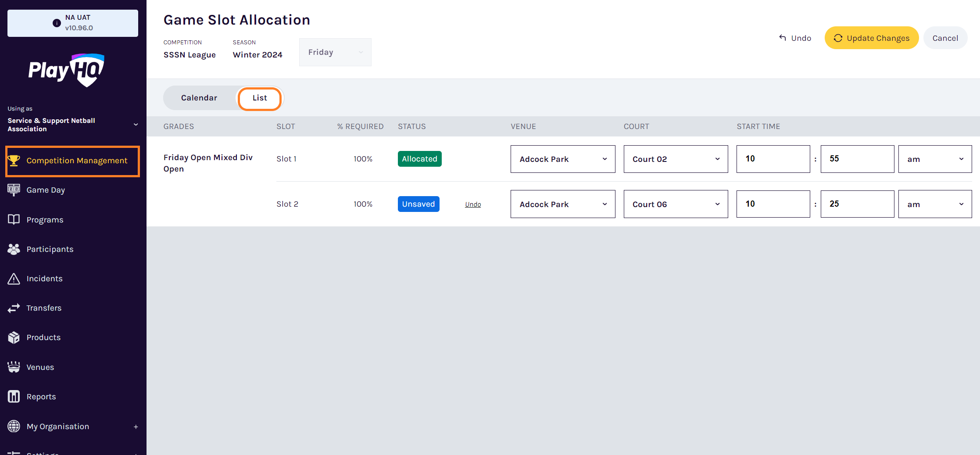Open the Programs section
This screenshot has width=980, height=455.
pyautogui.click(x=45, y=219)
